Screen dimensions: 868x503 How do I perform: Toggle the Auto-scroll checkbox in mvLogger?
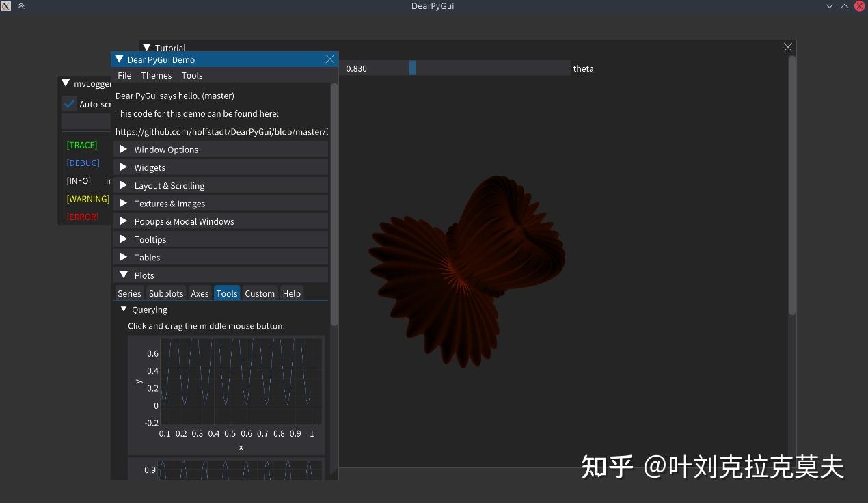[69, 104]
